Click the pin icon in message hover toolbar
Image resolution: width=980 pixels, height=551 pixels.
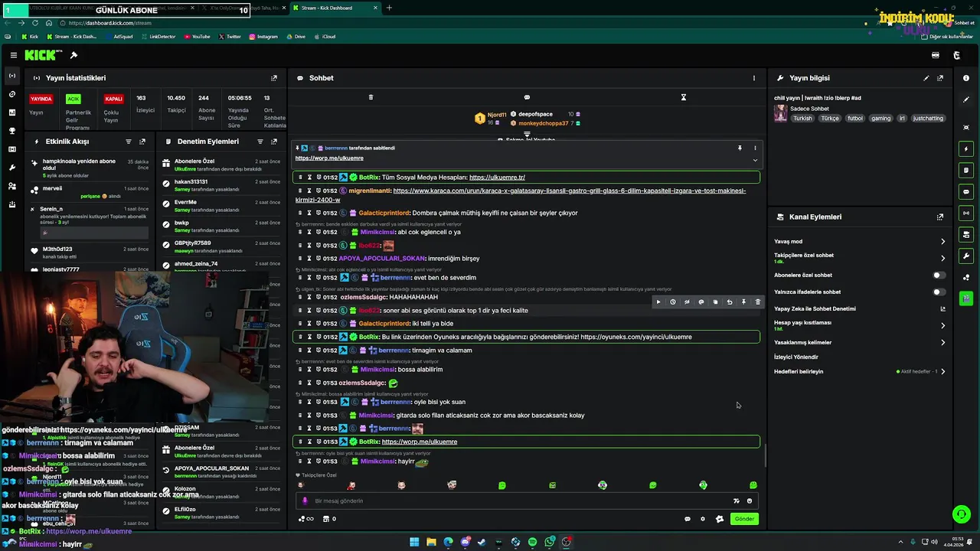coord(743,302)
